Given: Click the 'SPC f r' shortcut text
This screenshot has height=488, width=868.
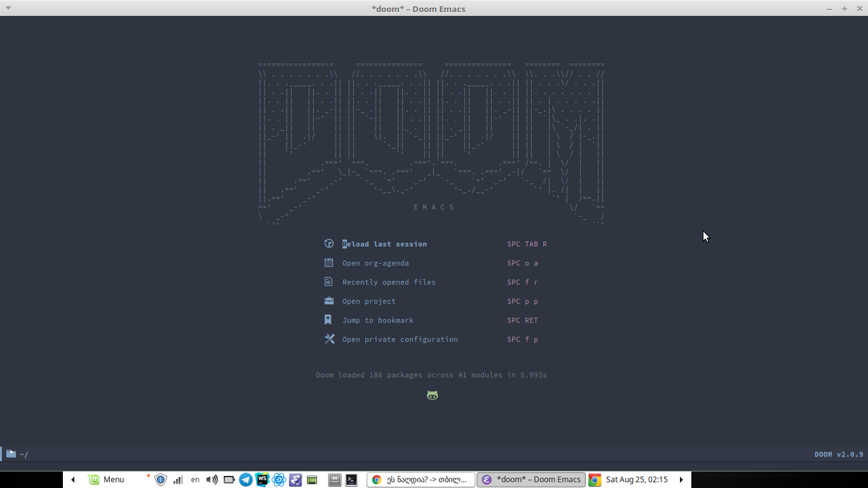Looking at the screenshot, I should pyautogui.click(x=522, y=282).
